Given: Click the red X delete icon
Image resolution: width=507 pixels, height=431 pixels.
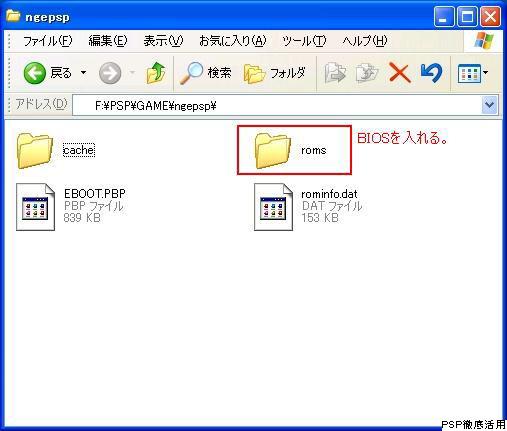Looking at the screenshot, I should pos(399,73).
